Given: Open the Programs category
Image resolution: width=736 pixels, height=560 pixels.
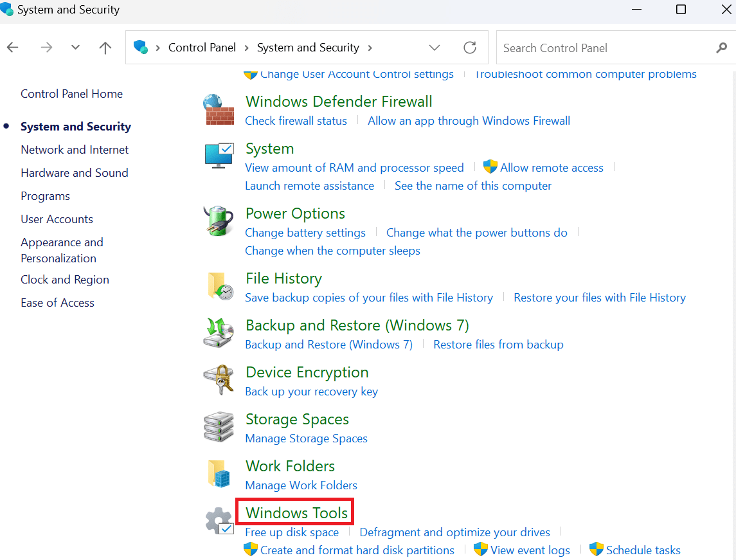Looking at the screenshot, I should 45,195.
